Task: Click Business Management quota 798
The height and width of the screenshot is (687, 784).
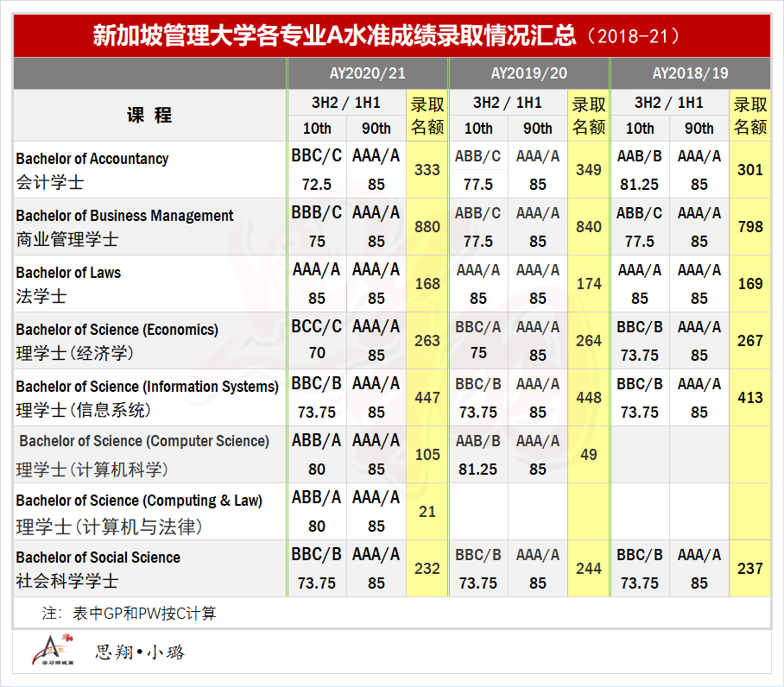Action: pos(750,227)
